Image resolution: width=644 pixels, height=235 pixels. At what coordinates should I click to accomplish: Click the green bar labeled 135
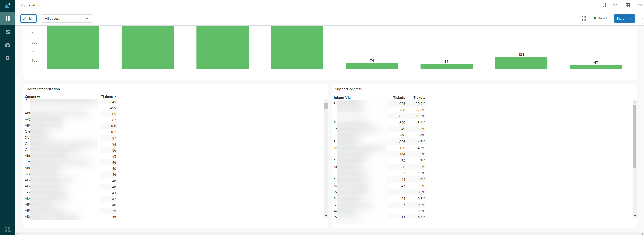521,63
